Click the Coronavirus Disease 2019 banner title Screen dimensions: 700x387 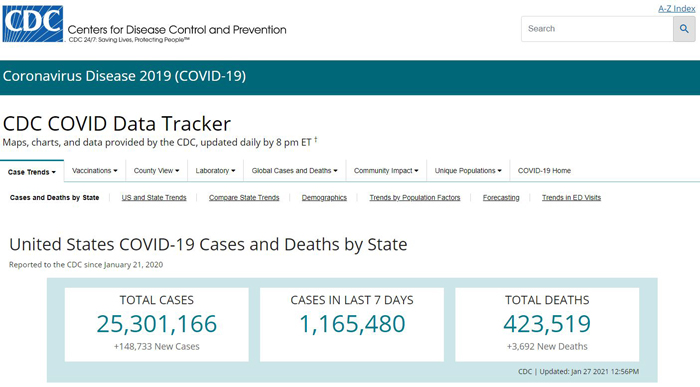coord(124,76)
